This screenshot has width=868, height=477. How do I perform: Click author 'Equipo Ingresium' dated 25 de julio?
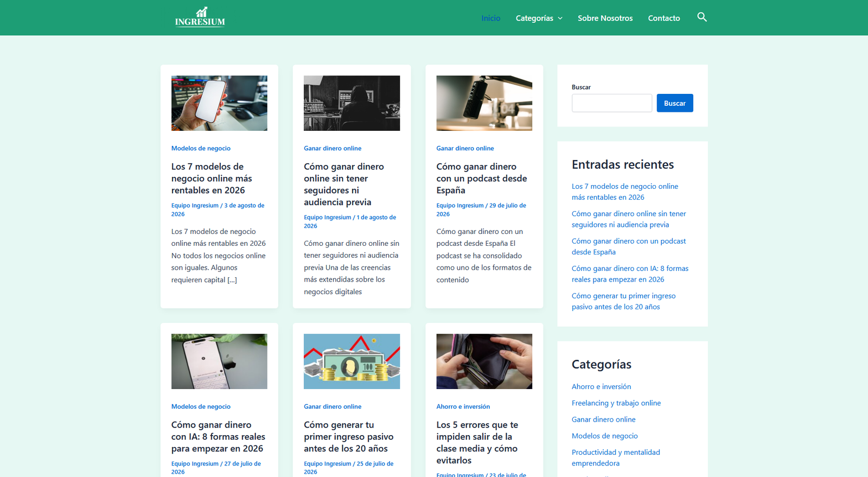(x=327, y=464)
